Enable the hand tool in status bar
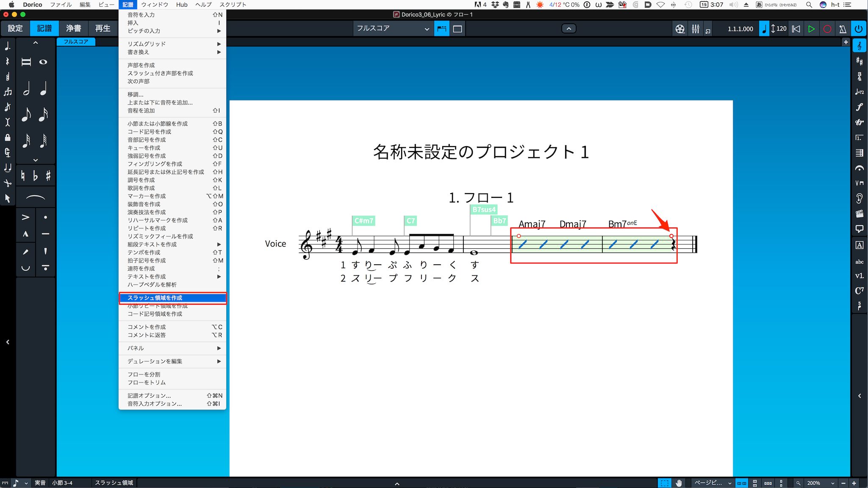Screen dimensions: 868x488 679,483
